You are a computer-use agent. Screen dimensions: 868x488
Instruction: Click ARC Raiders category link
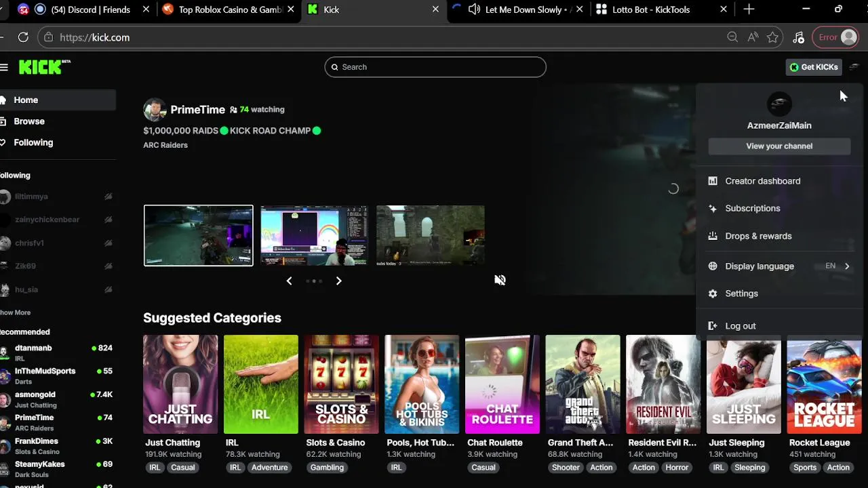(165, 145)
